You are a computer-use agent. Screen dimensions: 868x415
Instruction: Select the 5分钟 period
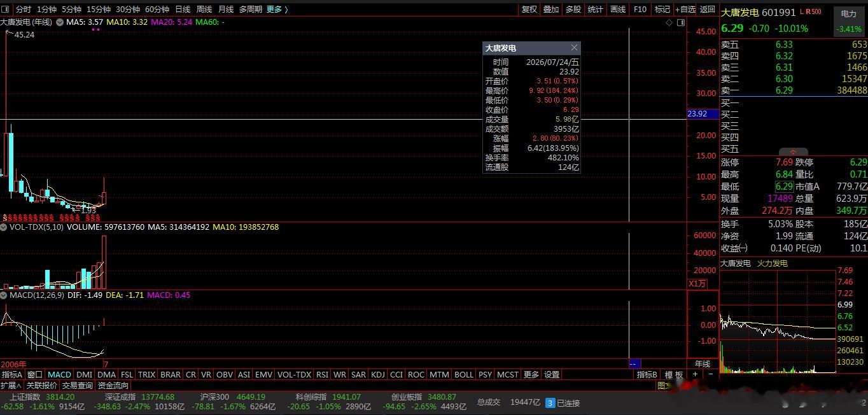(71, 10)
